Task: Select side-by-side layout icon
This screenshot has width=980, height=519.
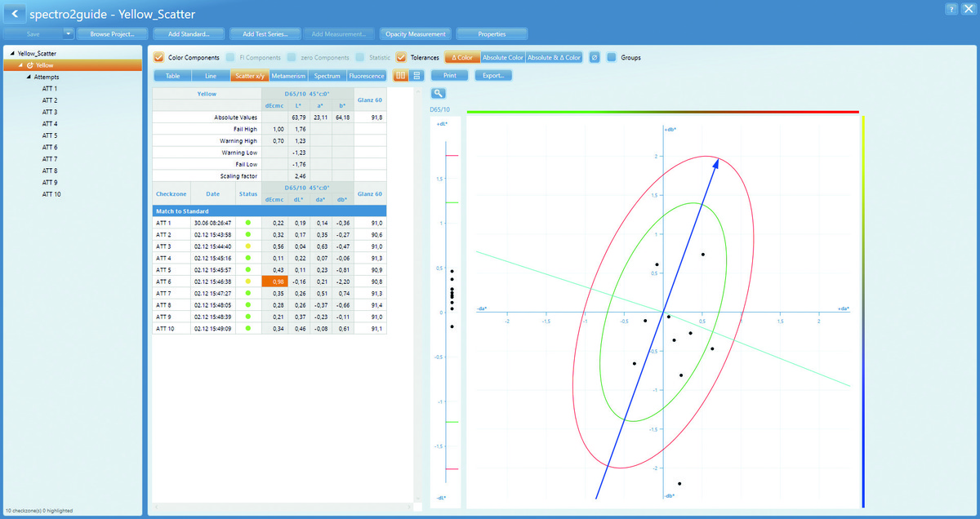Action: tap(401, 76)
